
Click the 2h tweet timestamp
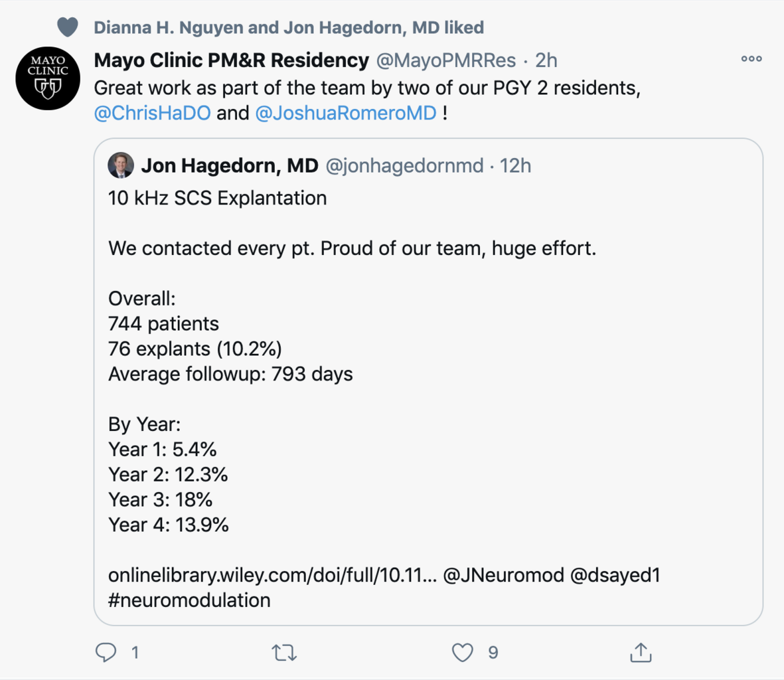click(x=546, y=60)
